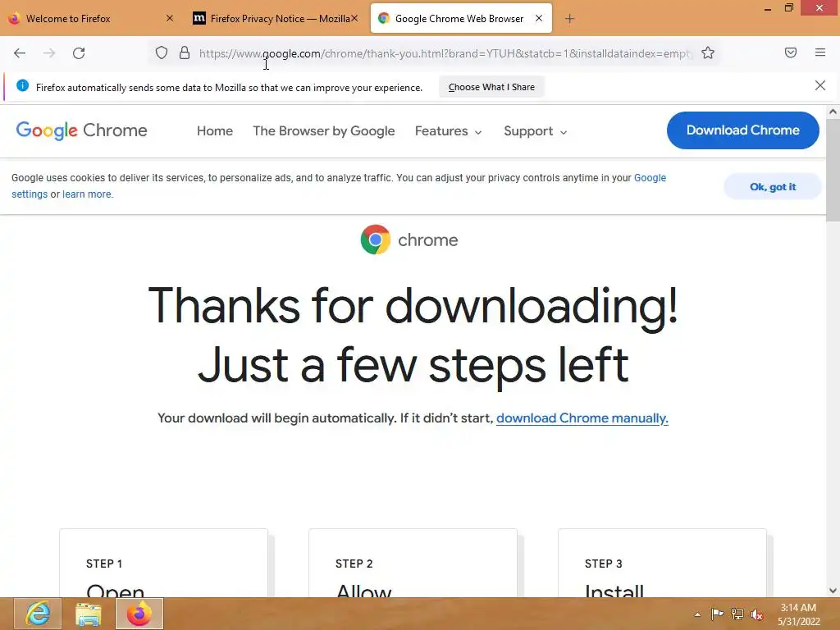Open the tracking protection shield icon
840x630 pixels.
(162, 53)
